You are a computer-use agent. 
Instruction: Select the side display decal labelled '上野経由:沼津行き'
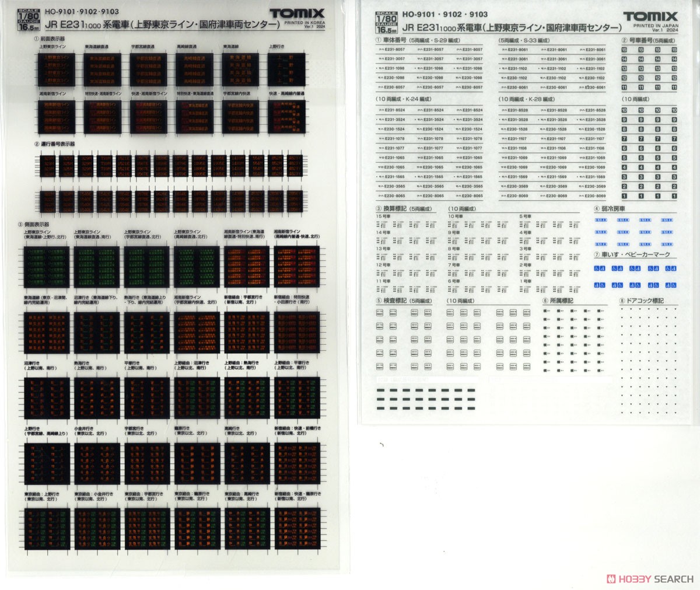(197, 398)
